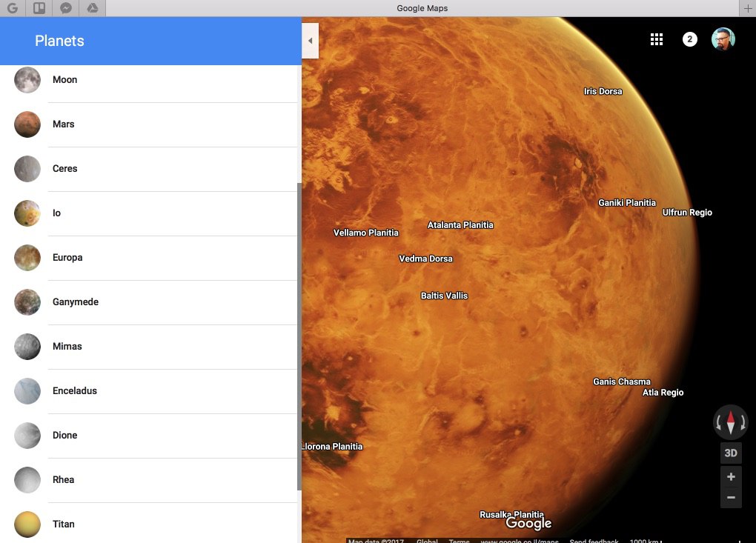Click the Moon thumbnail image

point(27,80)
